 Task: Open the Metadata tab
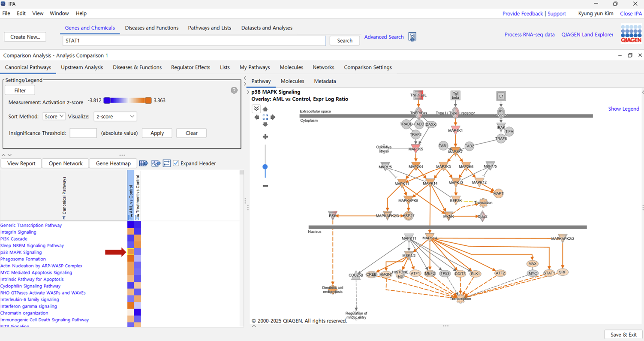tap(325, 81)
